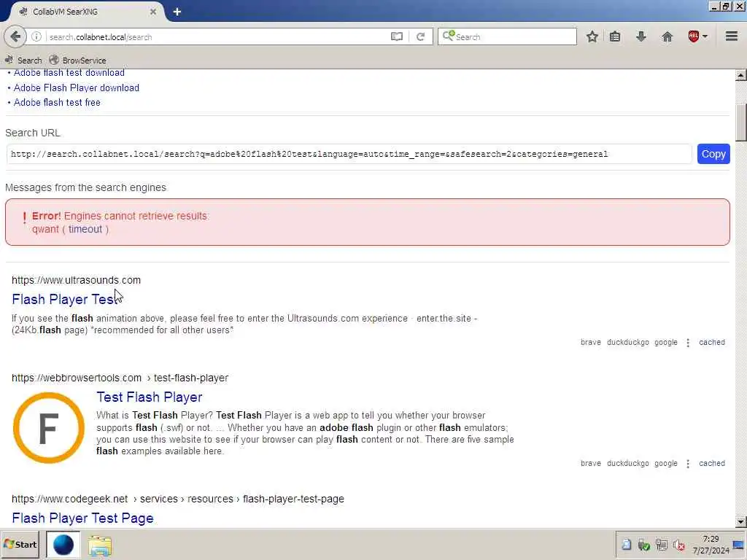This screenshot has height=560, width=747.
Task: Click the ABP ad blocker icon
Action: click(694, 36)
